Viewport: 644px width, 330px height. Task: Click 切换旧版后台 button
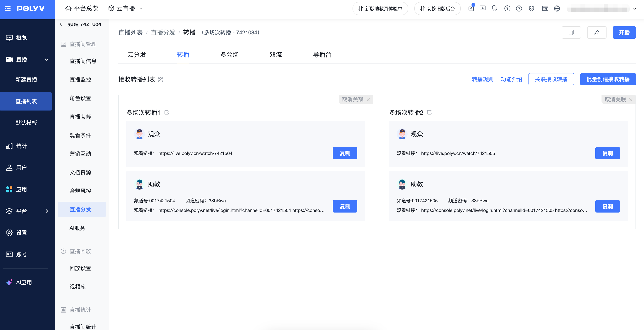click(437, 9)
